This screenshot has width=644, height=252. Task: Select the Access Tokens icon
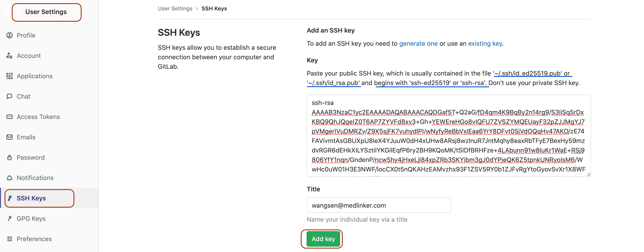point(9,117)
